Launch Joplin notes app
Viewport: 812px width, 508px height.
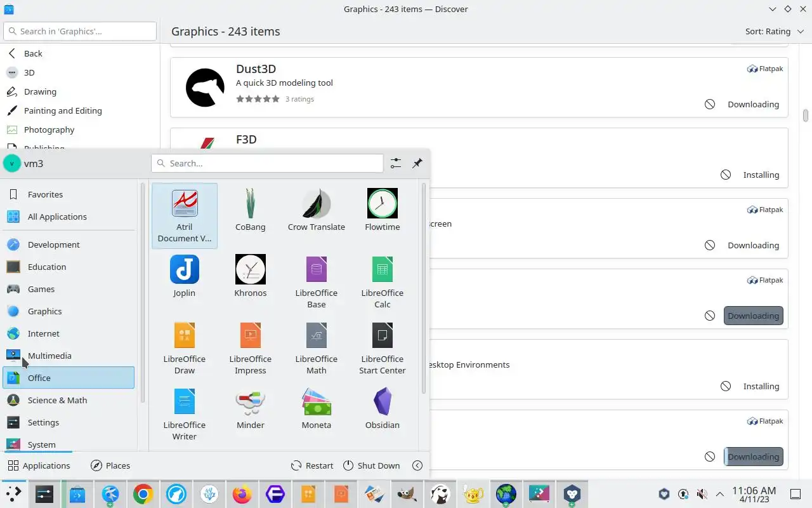tap(185, 282)
